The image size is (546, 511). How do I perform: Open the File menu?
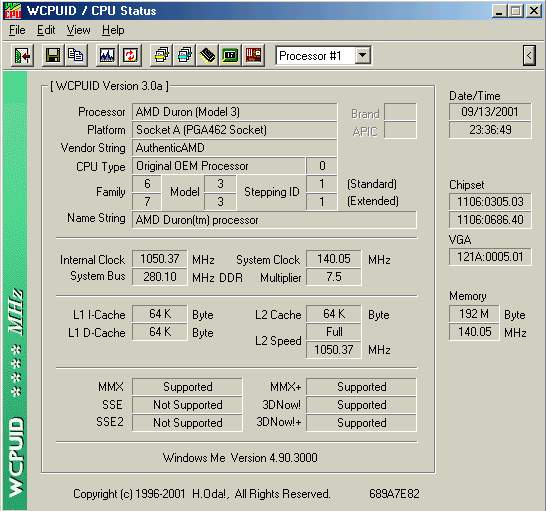click(x=17, y=30)
